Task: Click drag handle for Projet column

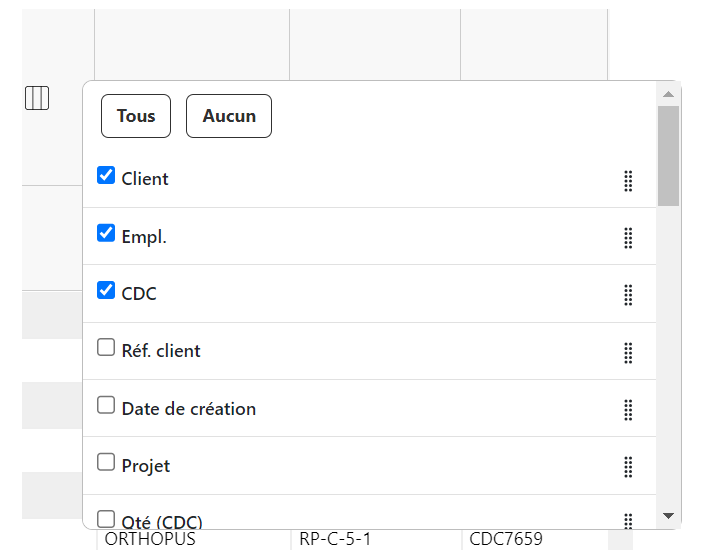Action: 628,467
